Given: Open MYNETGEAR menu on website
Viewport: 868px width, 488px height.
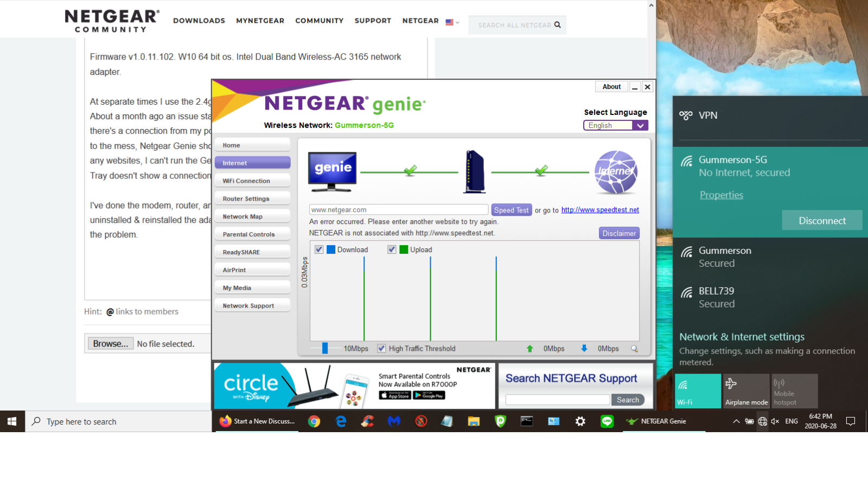Looking at the screenshot, I should [x=260, y=21].
